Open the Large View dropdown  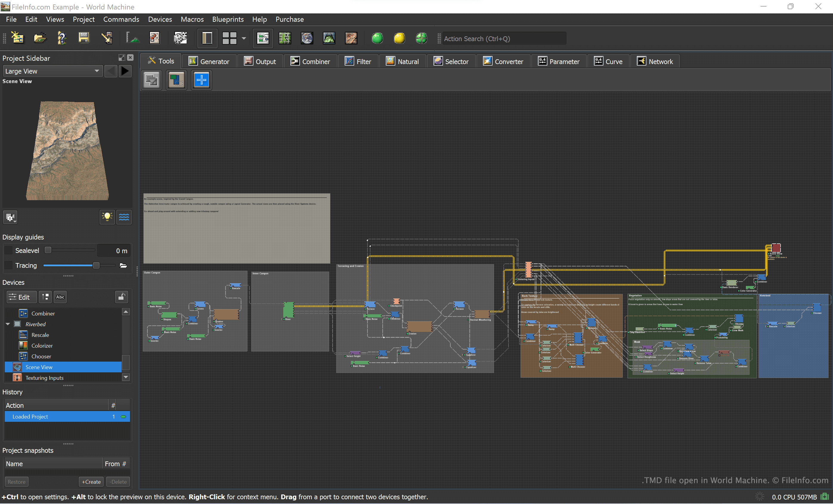pos(52,71)
